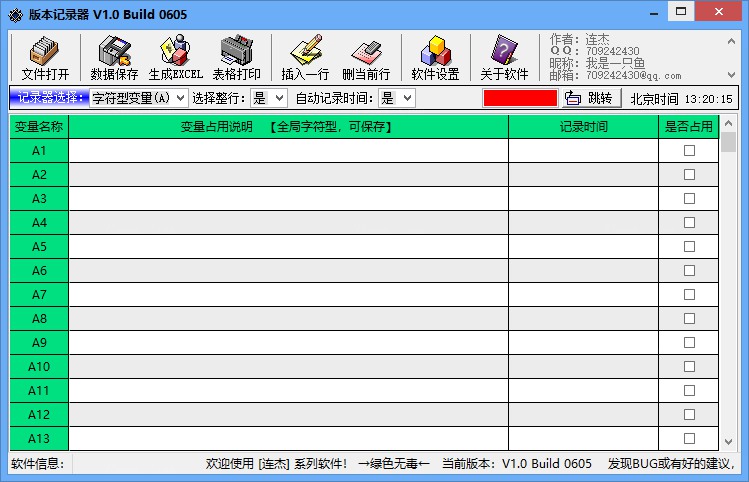Image resolution: width=749 pixels, height=482 pixels.
Task: Click the 生成EXCEL export icon
Action: coord(175,52)
